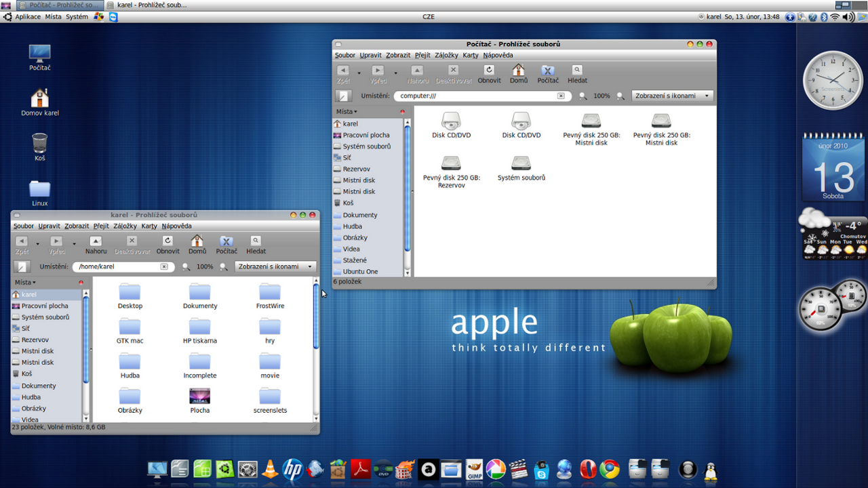Open the Aplikace menu in top panel
The image size is (868, 488).
click(x=28, y=17)
